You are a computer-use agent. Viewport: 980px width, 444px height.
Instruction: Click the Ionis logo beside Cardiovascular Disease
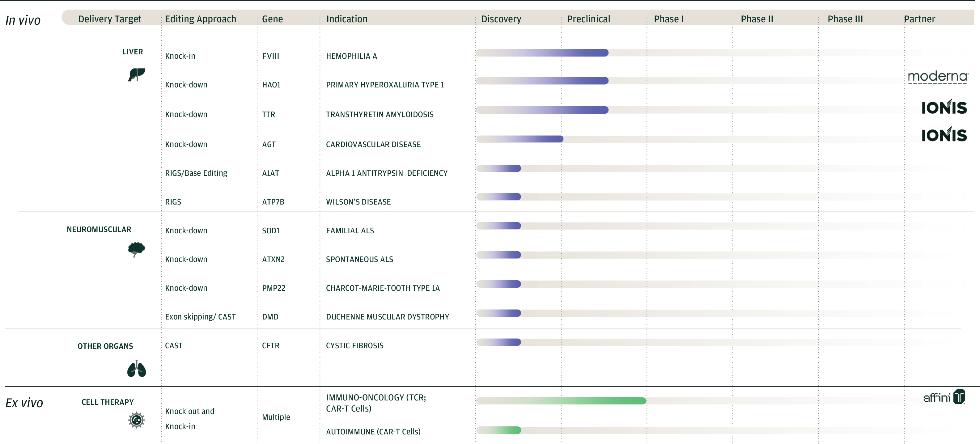pyautogui.click(x=944, y=135)
